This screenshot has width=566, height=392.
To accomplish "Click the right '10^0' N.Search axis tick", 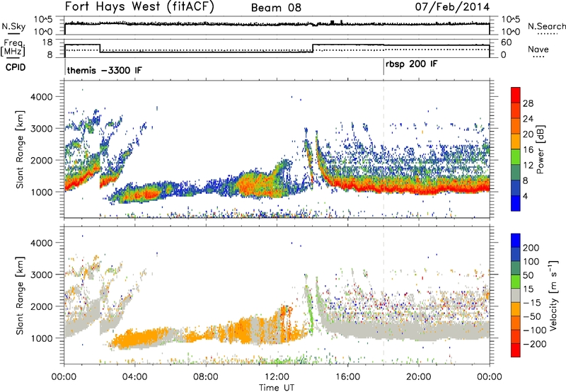I will pos(511,31).
